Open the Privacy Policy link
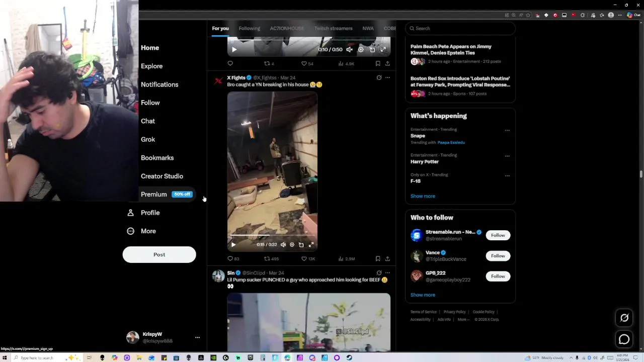This screenshot has height=362, width=644. click(454, 312)
